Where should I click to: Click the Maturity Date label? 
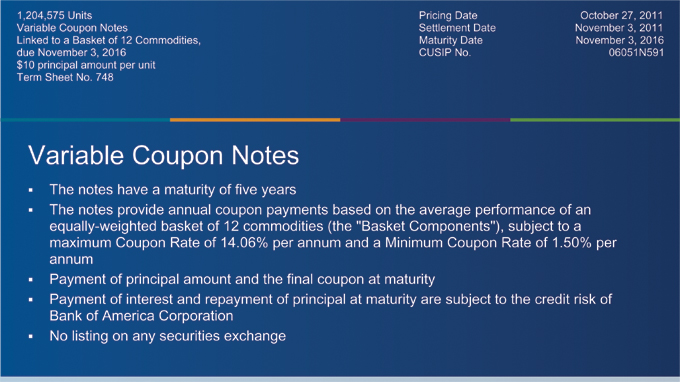click(451, 40)
